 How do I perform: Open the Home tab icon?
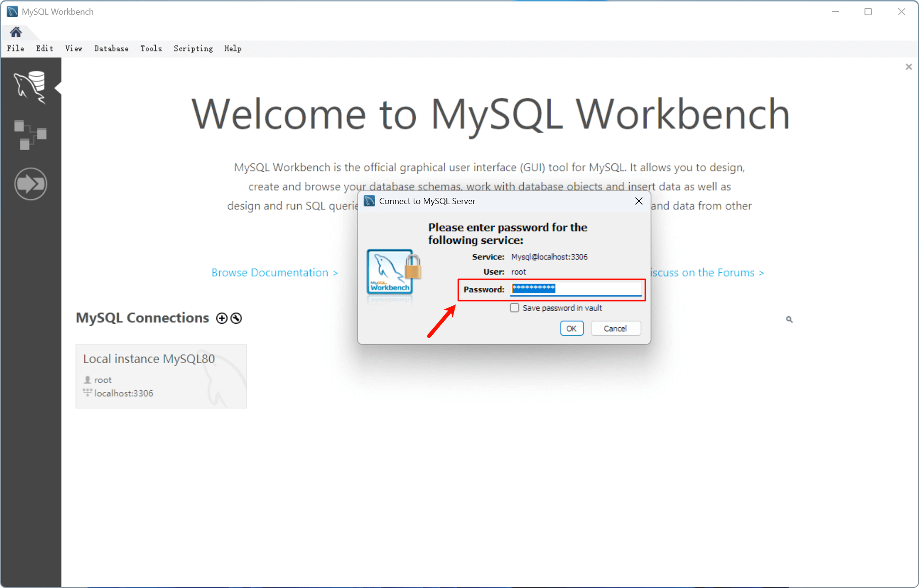[x=16, y=32]
